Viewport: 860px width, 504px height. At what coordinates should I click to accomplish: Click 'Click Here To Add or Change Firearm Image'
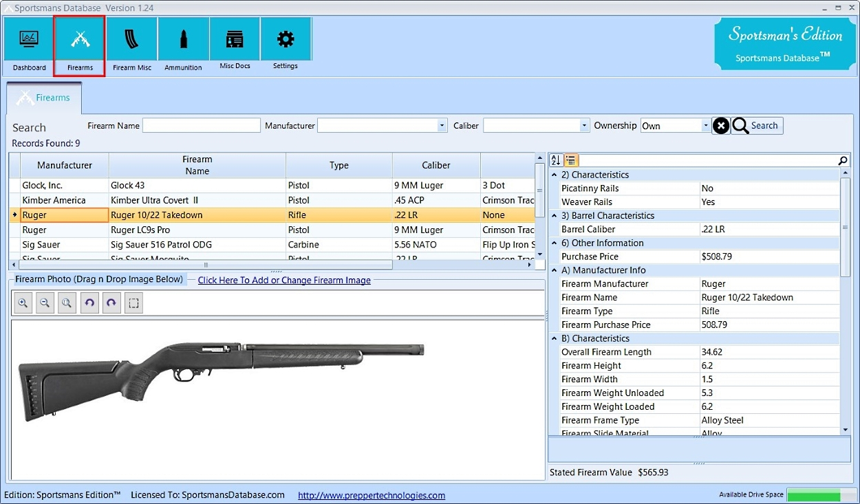point(284,281)
